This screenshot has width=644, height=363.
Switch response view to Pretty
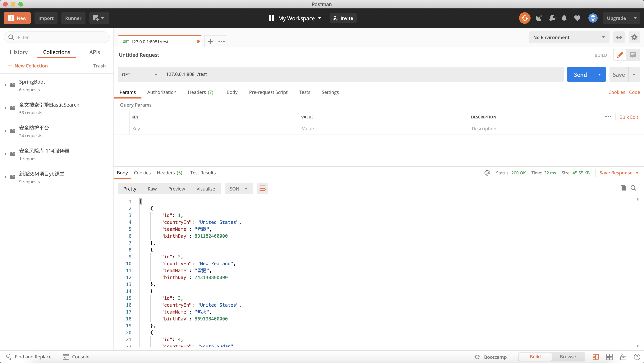tap(130, 189)
